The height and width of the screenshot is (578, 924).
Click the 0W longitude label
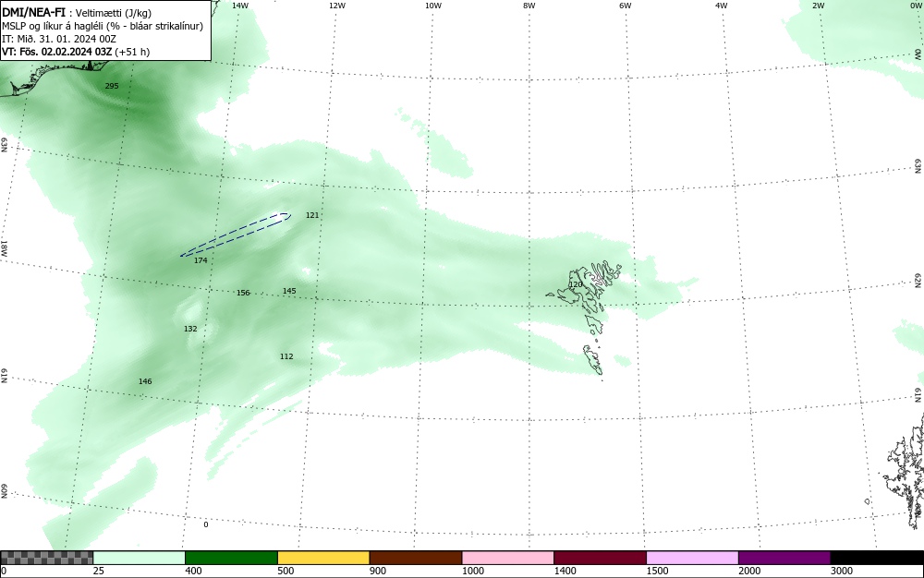click(915, 6)
